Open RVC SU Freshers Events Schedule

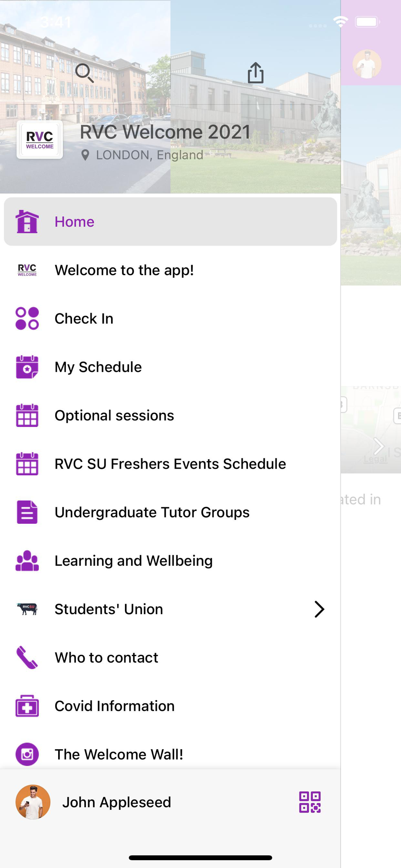pos(170,464)
